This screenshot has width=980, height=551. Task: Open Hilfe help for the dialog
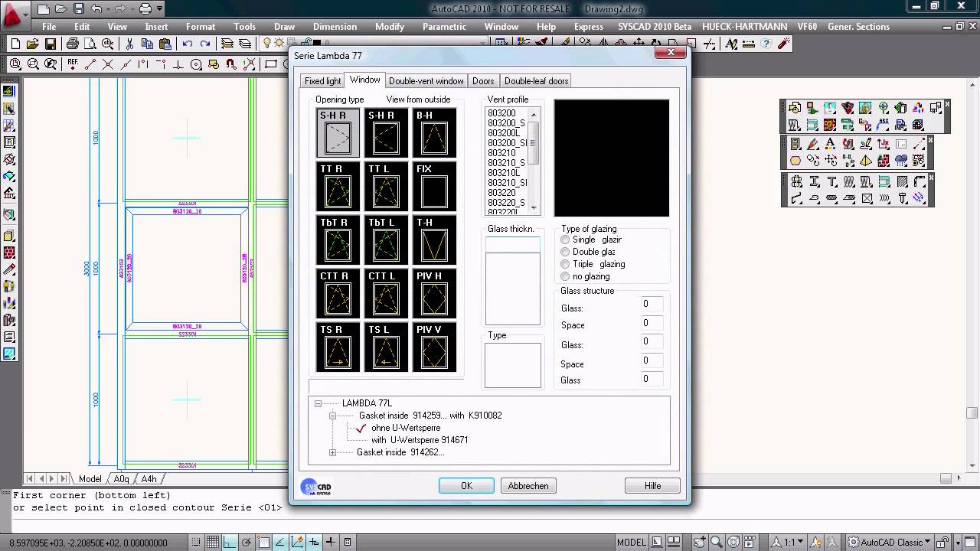pyautogui.click(x=652, y=486)
